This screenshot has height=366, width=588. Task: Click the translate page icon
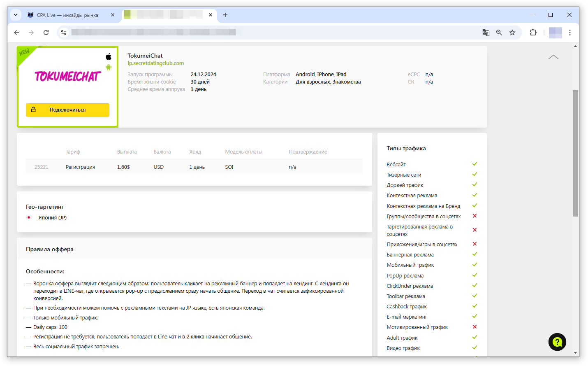pos(486,33)
